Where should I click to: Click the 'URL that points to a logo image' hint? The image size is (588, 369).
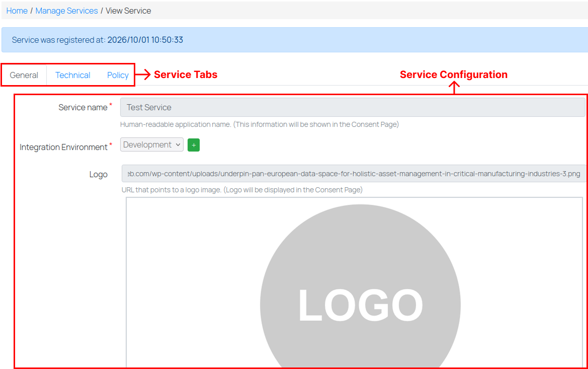(x=242, y=190)
